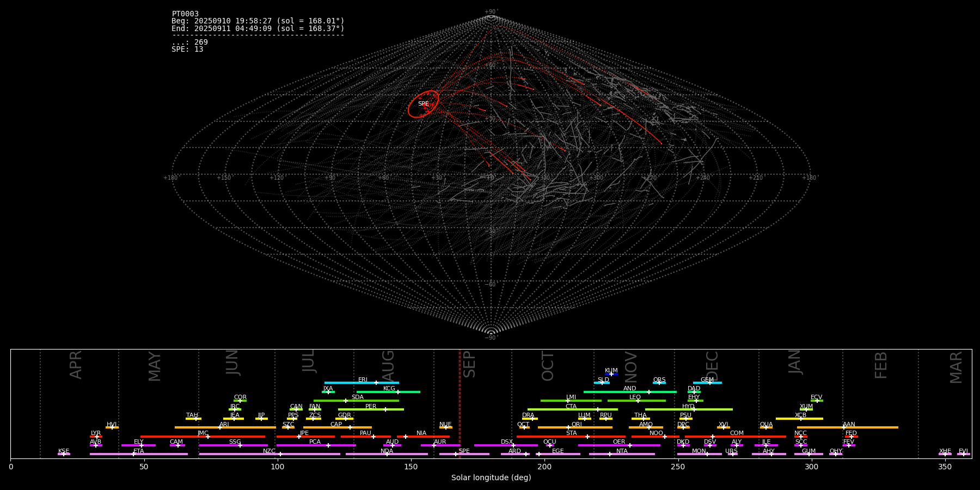Click the DRA shower label
Image resolution: width=980 pixels, height=490 pixels.
pyautogui.click(x=528, y=415)
